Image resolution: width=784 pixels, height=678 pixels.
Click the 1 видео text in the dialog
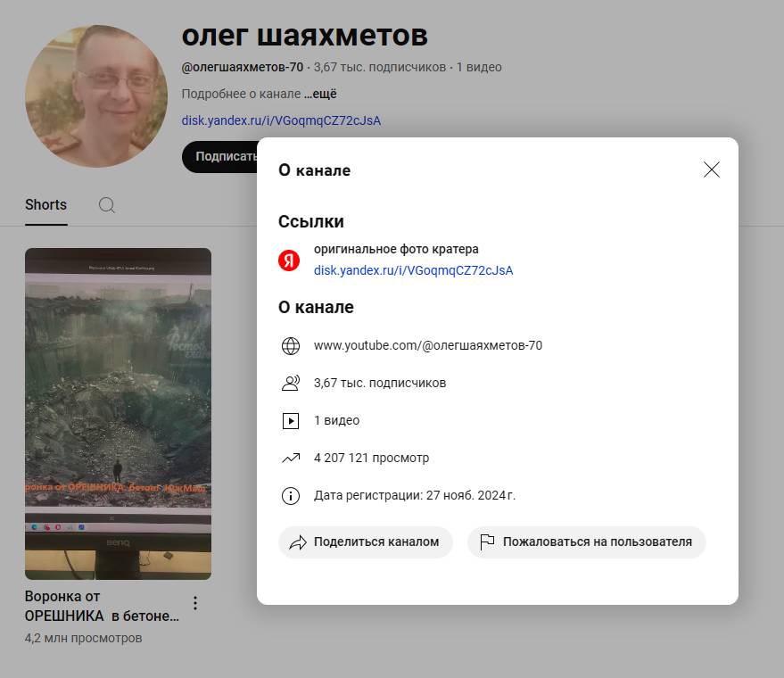click(x=336, y=420)
